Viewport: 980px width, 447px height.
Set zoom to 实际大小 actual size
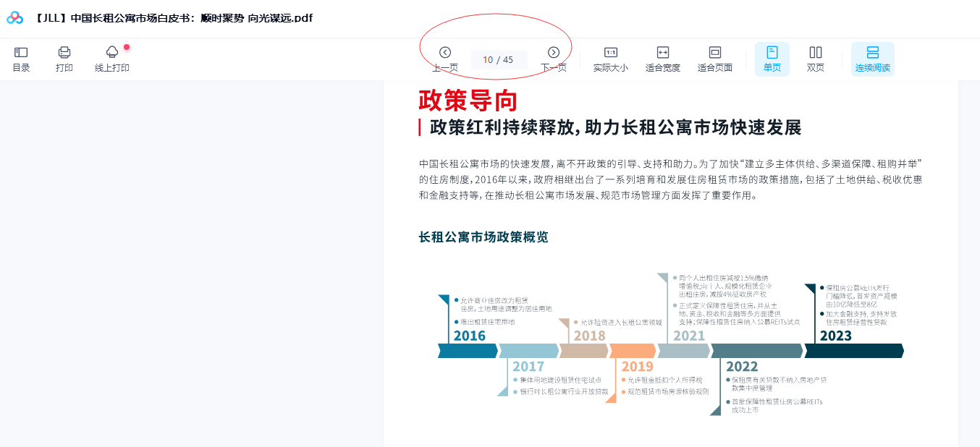[610, 59]
